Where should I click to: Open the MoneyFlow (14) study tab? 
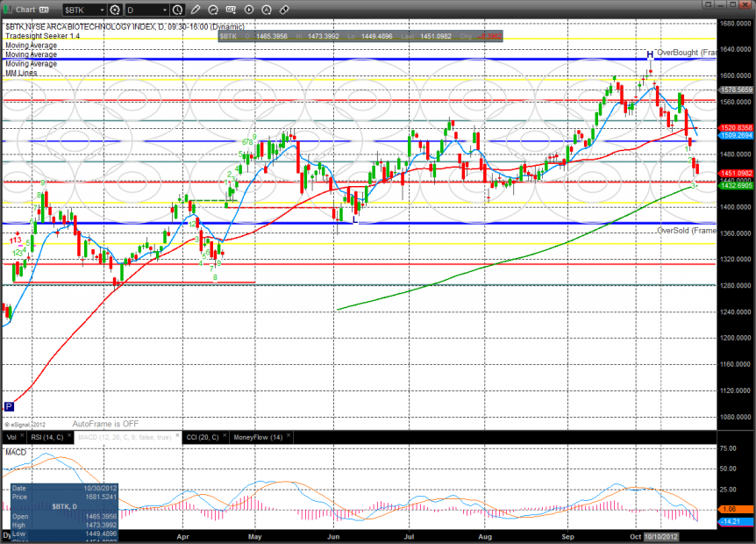coord(257,437)
